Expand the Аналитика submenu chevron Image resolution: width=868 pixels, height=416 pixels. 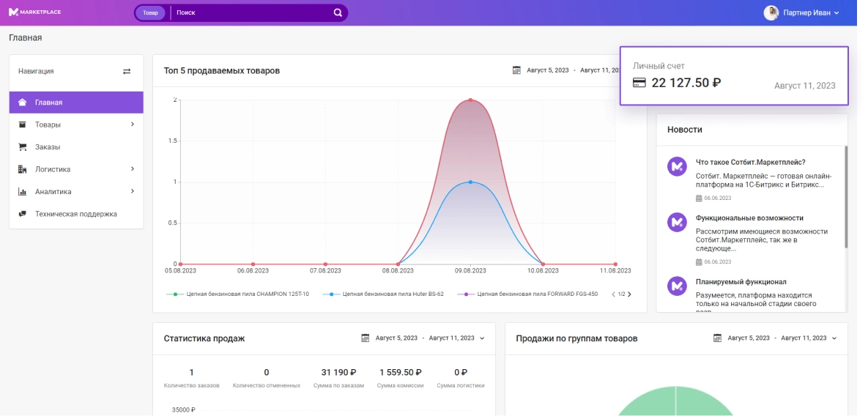point(133,191)
